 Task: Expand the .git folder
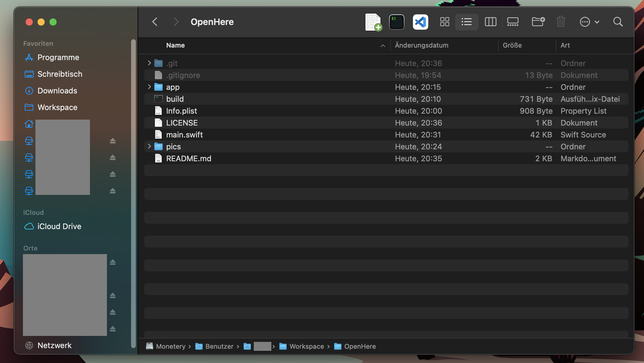tap(149, 63)
